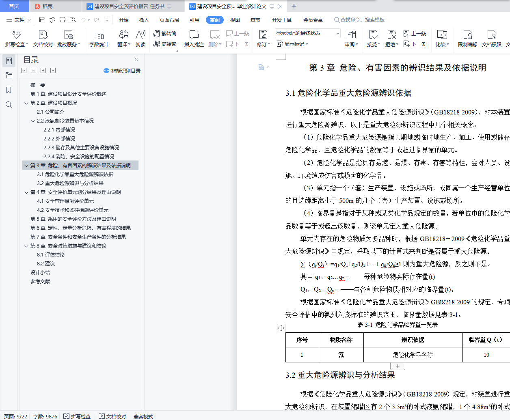This screenshot has height=420, width=510.
Task: Collapse 第8章 安全对策措施 in the outline
Action: pyautogui.click(x=26, y=246)
